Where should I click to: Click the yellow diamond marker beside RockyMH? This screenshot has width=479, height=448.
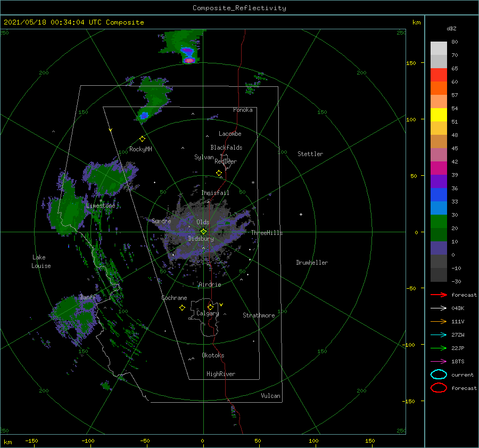(142, 139)
